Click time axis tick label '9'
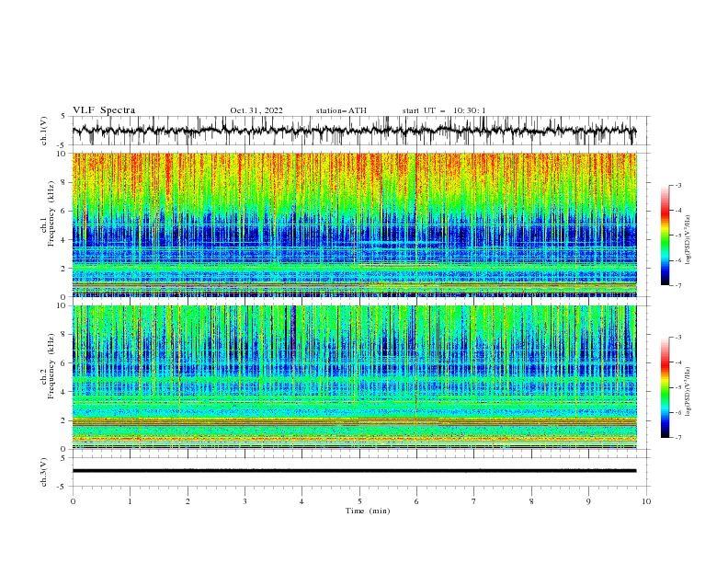Image resolution: width=728 pixels, height=563 pixels. pos(588,501)
